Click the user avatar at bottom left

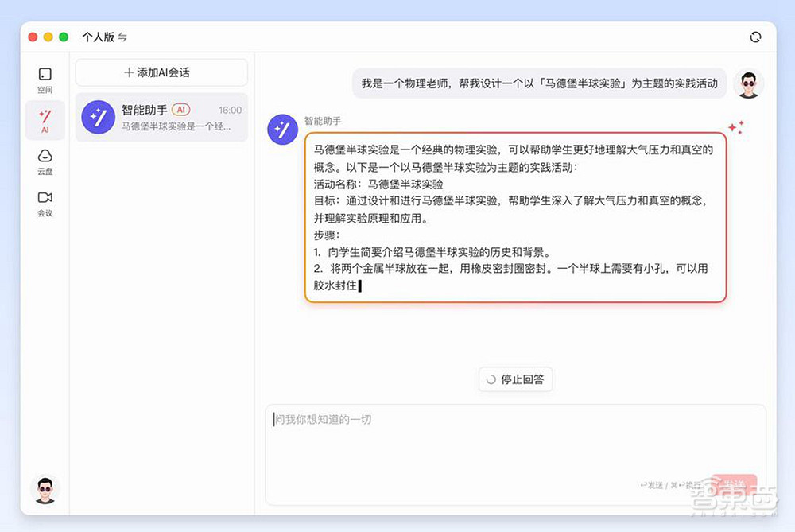click(45, 490)
